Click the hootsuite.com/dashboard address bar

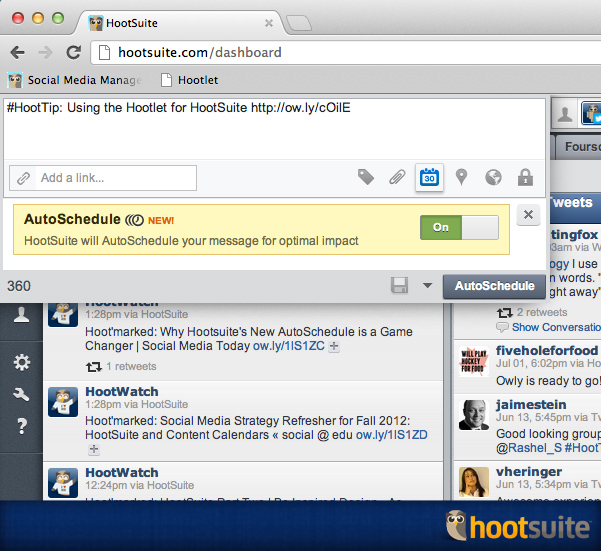pos(345,52)
